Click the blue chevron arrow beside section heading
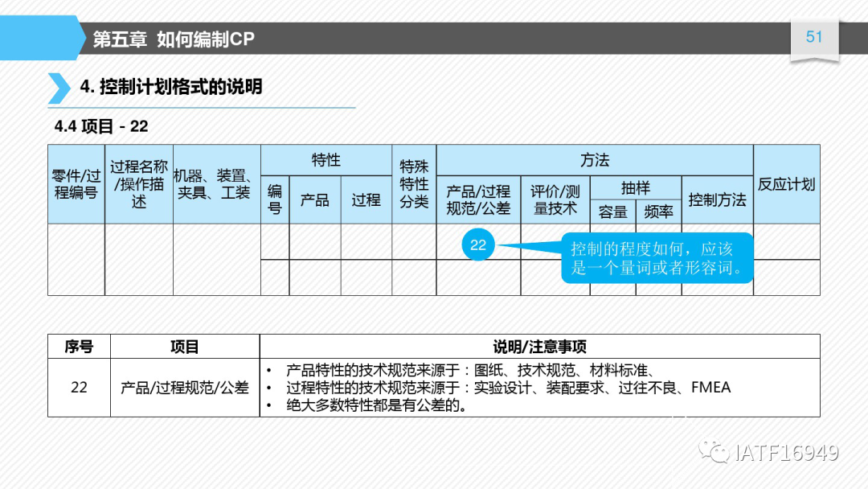 pos(59,88)
